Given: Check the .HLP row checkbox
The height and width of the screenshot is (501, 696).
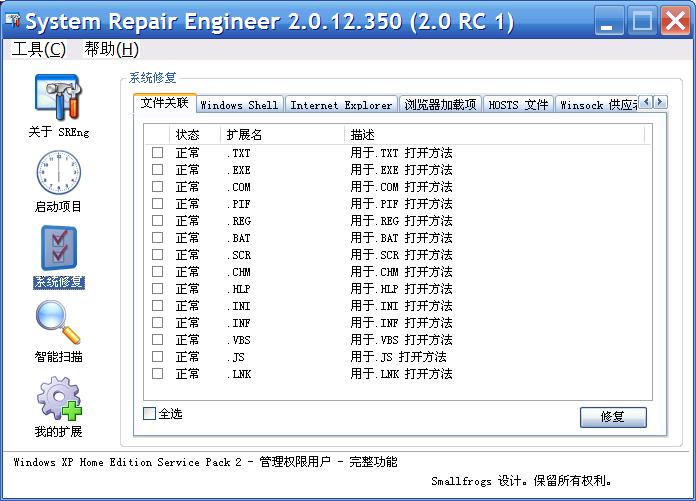Looking at the screenshot, I should [x=157, y=288].
